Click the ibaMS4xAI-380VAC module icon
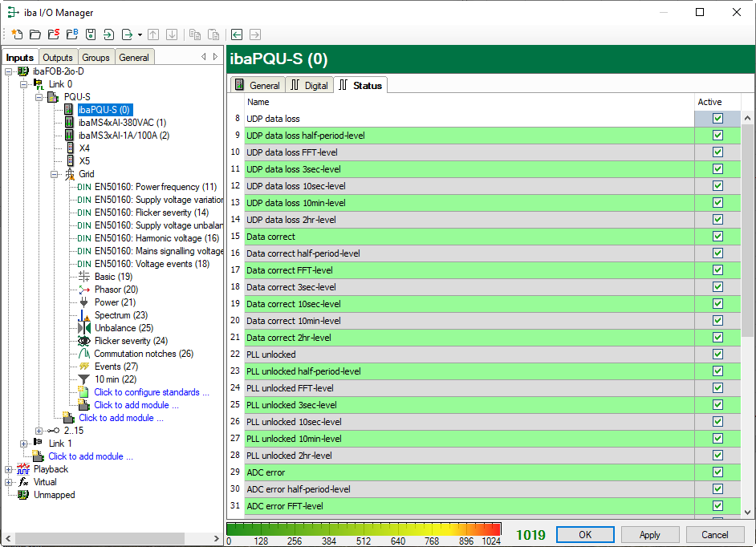The height and width of the screenshot is (547, 756). (x=69, y=123)
